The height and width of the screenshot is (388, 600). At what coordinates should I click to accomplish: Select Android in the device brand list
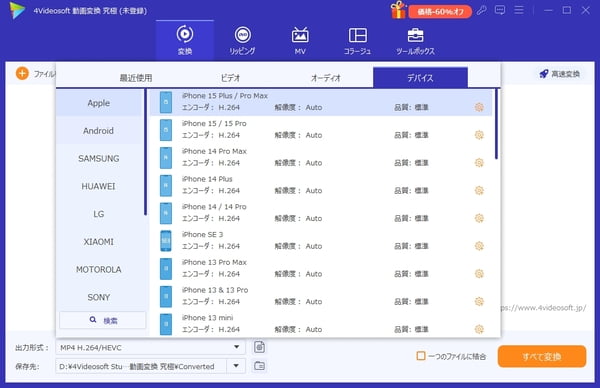(99, 130)
